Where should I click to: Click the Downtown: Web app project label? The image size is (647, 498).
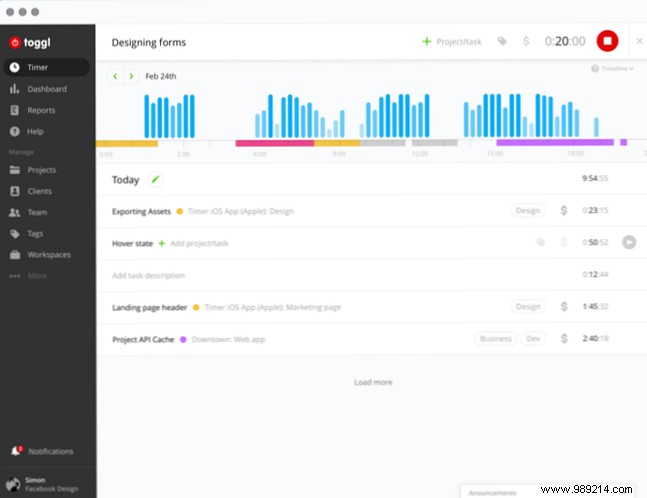pos(228,340)
